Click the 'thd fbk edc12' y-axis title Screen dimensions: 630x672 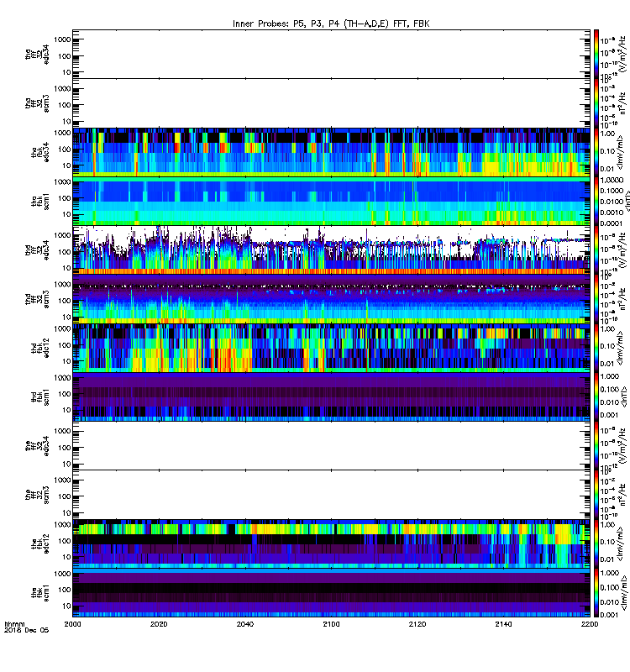(39, 348)
